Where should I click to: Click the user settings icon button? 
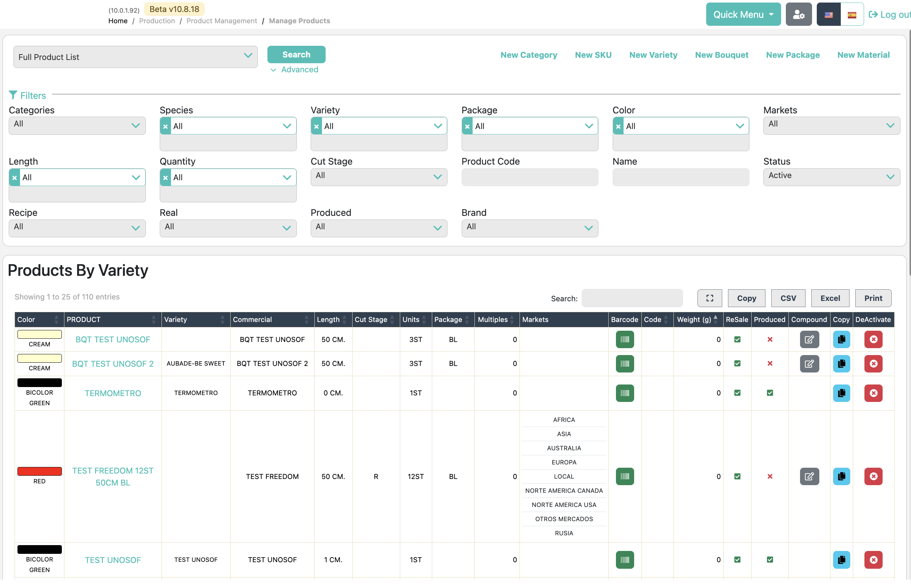798,15
